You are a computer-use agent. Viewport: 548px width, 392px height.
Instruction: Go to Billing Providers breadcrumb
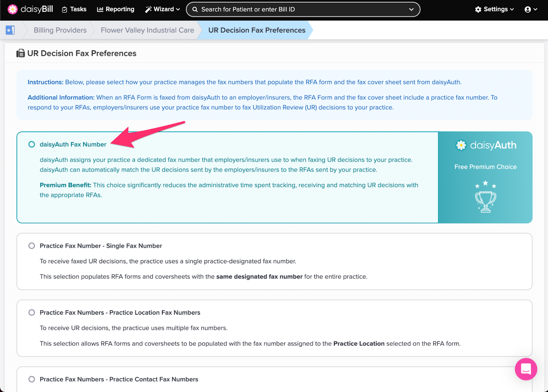[60, 30]
